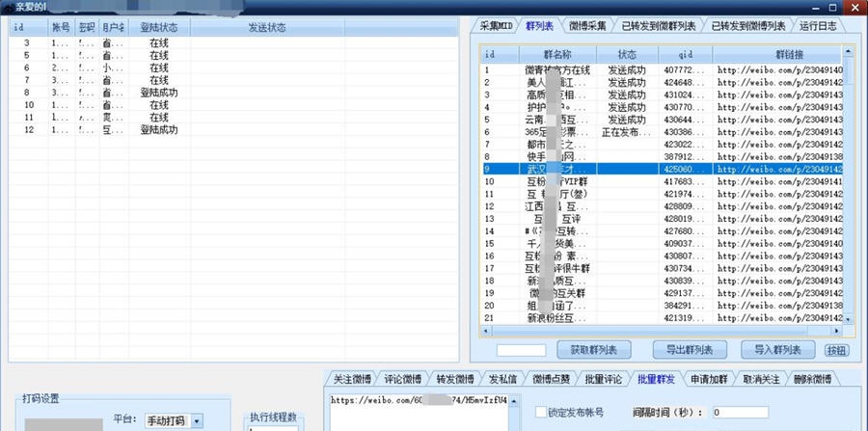Sort accounts by 登陆状态 column header
Image resolution: width=868 pixels, height=431 pixels.
(159, 27)
